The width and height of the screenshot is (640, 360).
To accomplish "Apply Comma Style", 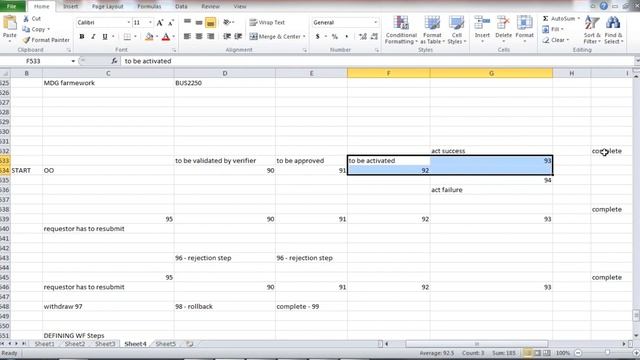I will (x=347, y=37).
